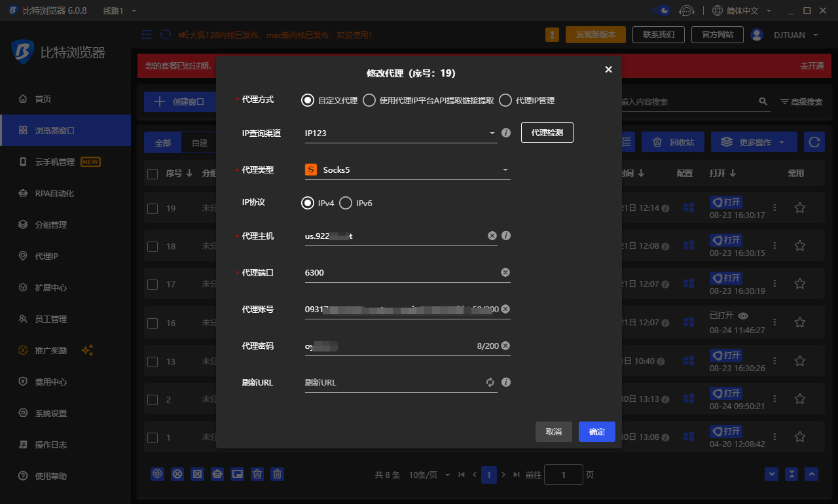838x504 pixels.
Task: Star row 17 as a favorite
Action: coord(799,284)
